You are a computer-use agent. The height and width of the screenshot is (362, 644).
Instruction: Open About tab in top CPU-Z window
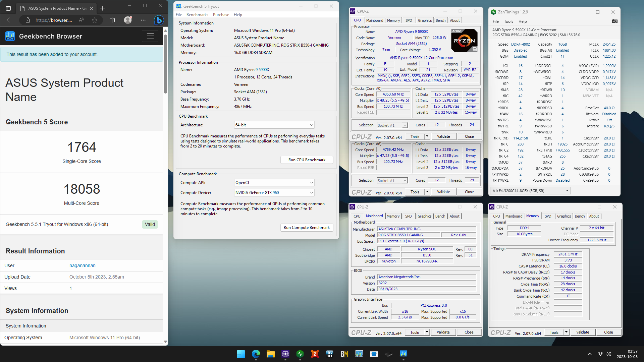click(x=455, y=20)
